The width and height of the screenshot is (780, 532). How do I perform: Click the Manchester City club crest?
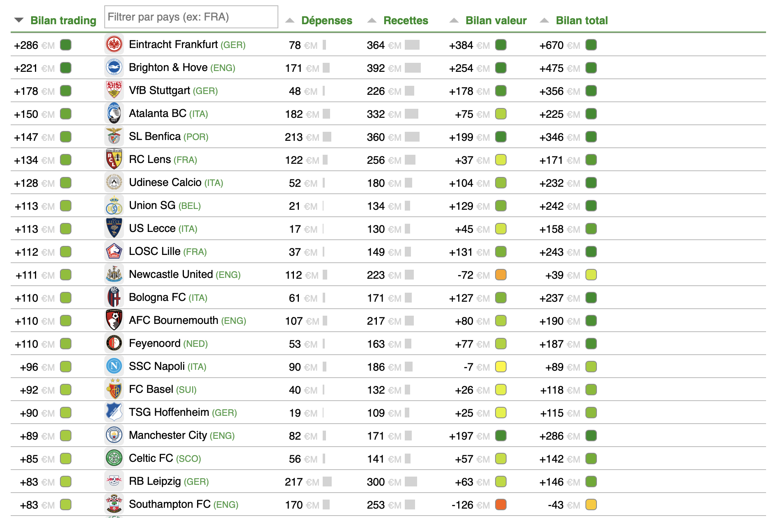point(114,436)
